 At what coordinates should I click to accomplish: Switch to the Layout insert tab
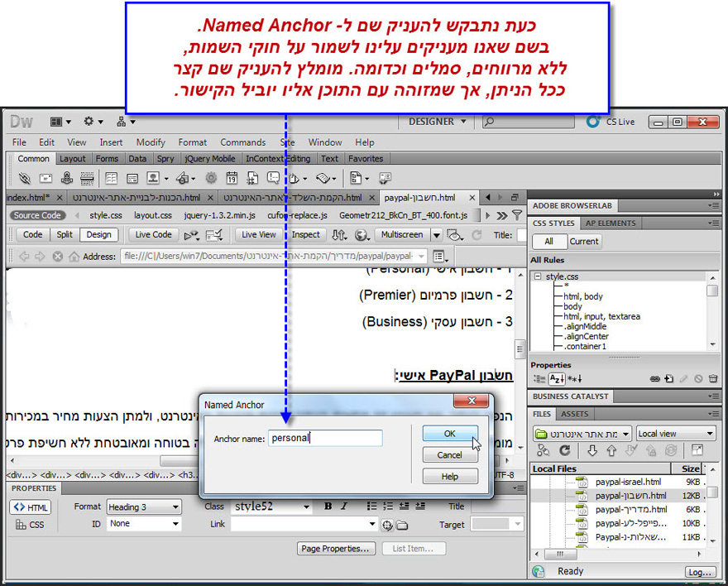73,159
